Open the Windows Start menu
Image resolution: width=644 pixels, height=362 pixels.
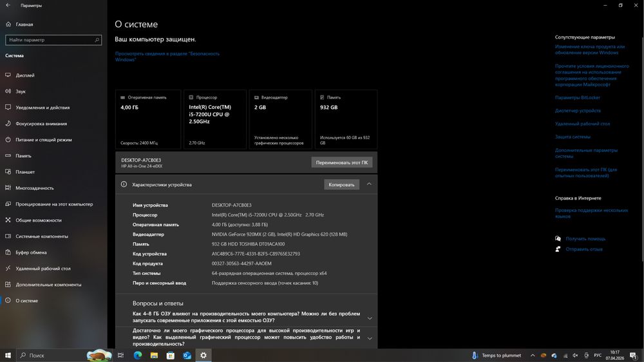coord(8,356)
